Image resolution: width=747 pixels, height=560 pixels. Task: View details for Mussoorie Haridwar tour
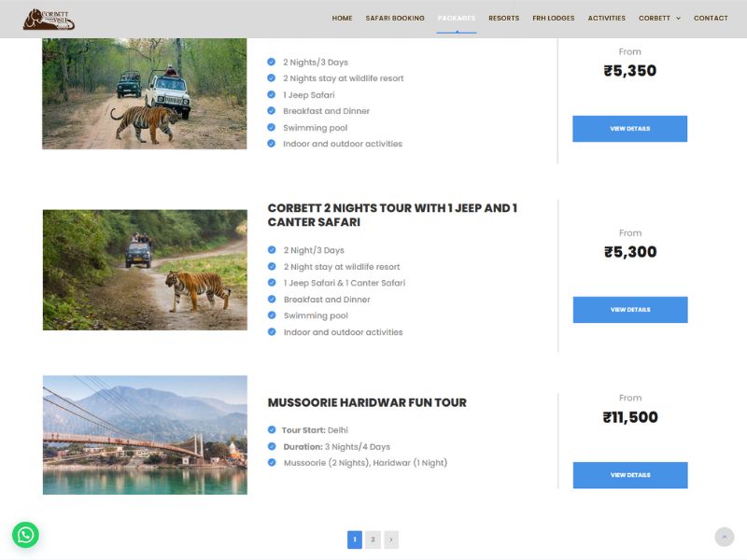click(629, 475)
